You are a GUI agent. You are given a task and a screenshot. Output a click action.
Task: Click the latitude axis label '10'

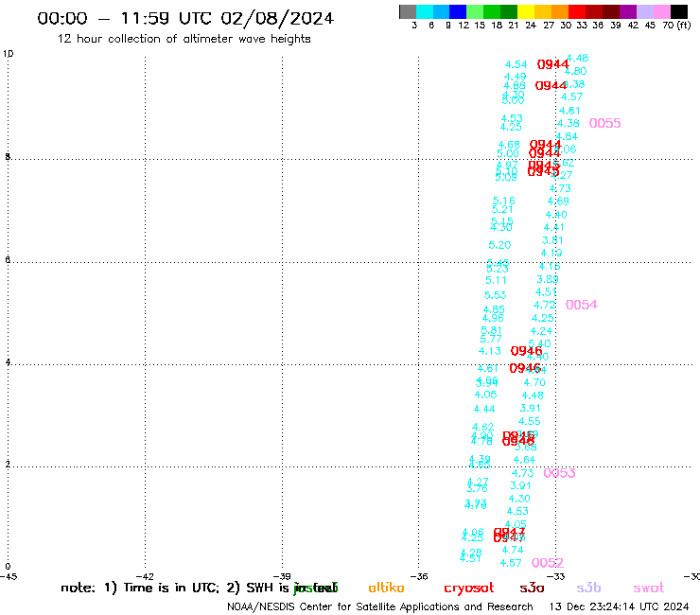8,54
